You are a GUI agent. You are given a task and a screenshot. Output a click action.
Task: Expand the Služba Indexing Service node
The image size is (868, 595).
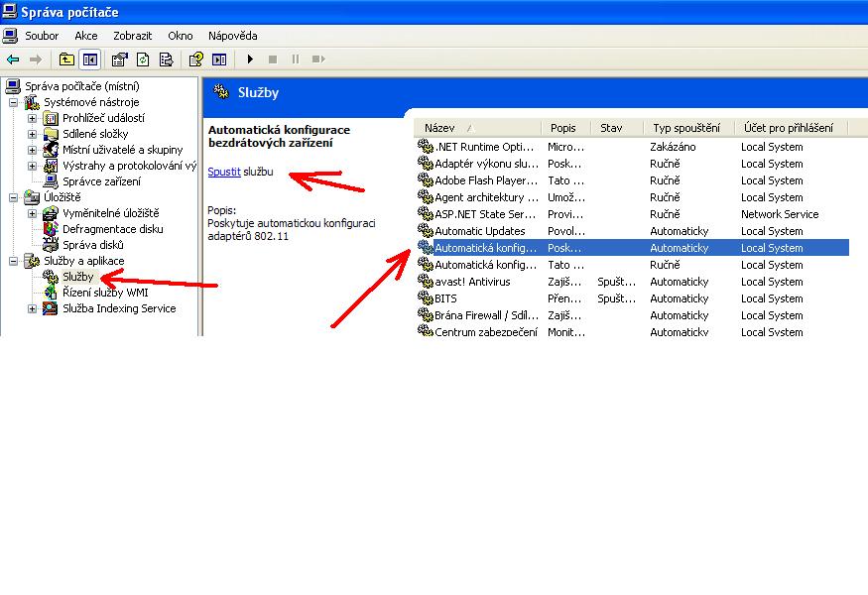coord(32,308)
